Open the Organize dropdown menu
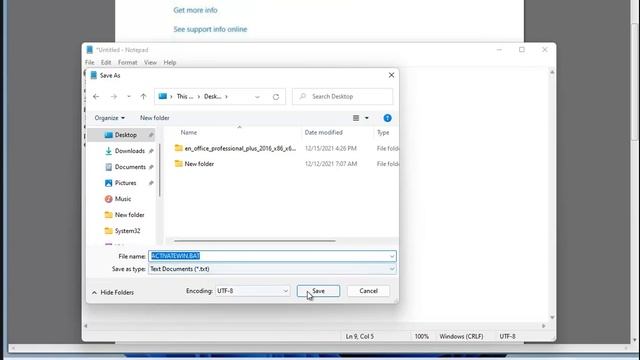Image resolution: width=640 pixels, height=360 pixels. click(x=109, y=118)
